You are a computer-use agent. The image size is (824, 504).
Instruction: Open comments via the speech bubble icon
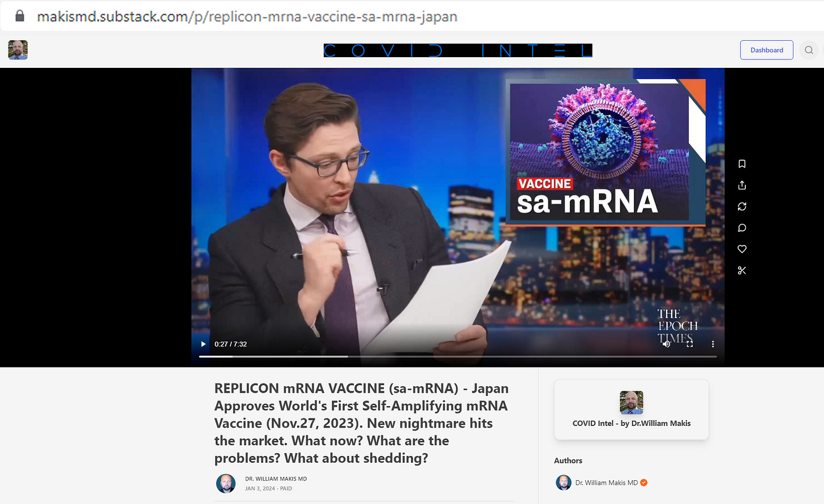coord(742,228)
